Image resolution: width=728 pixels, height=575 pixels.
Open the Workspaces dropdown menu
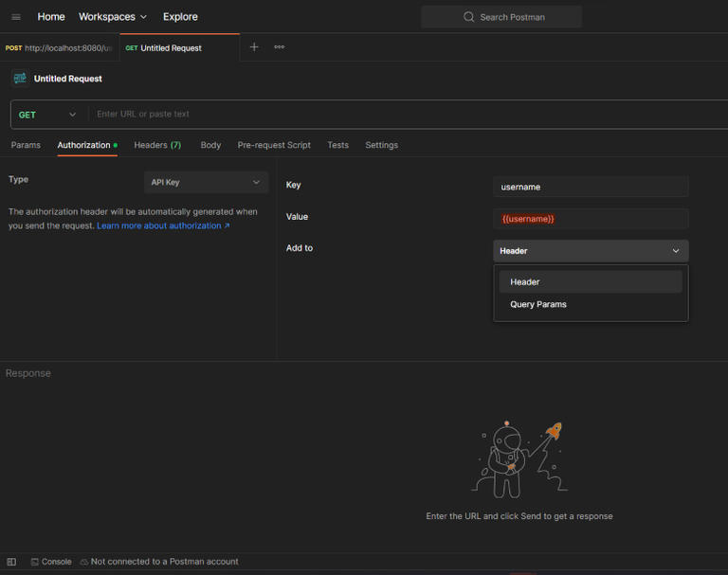click(x=113, y=17)
